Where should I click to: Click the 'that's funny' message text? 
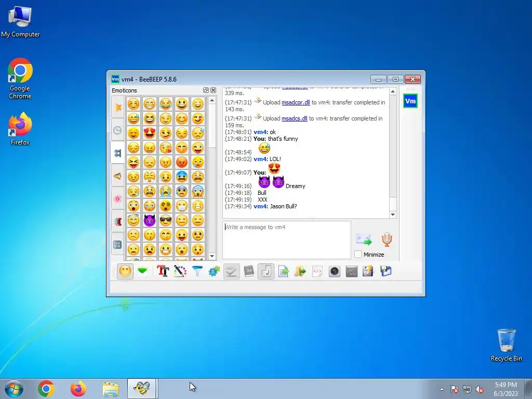click(x=283, y=138)
